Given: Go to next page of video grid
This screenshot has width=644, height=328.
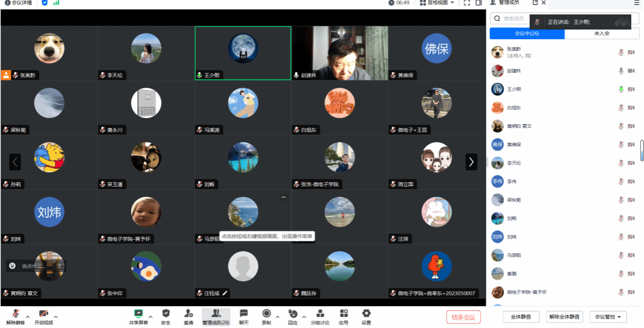Looking at the screenshot, I should (471, 162).
